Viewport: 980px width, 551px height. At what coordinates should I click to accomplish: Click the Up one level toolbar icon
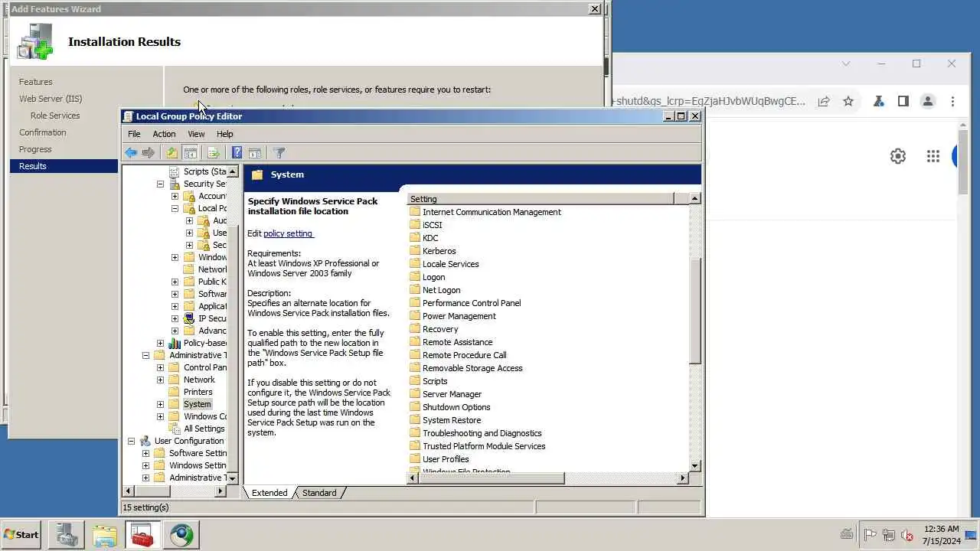click(x=171, y=153)
